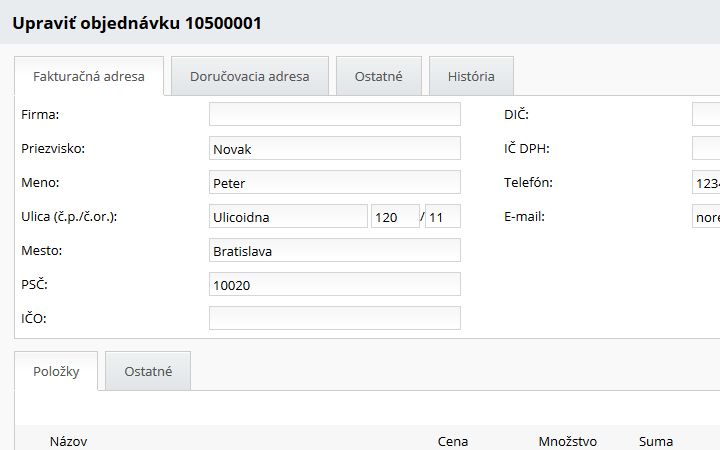Click the empty IČO input field
The image size is (720, 450).
tap(334, 318)
